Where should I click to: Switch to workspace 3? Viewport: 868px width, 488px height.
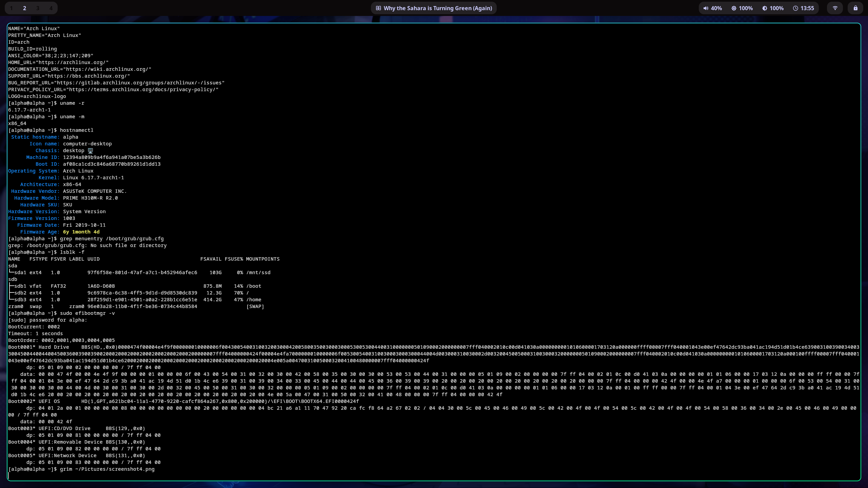(38, 8)
